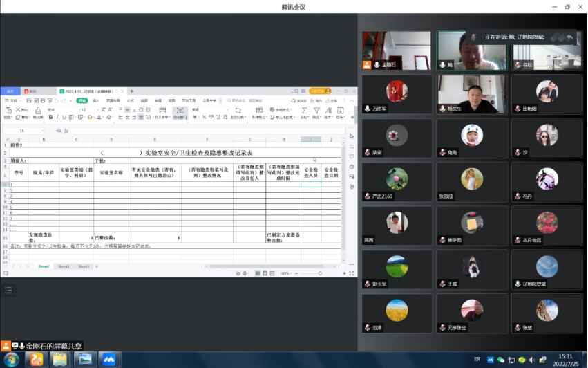
Task: Click the Save icon in the quick toolbar
Action: coord(29,100)
